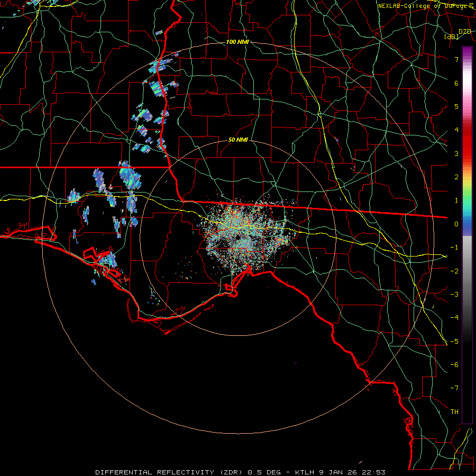Click the '-1' dB scale label
Viewport: 476px width, 476px height.
point(454,248)
